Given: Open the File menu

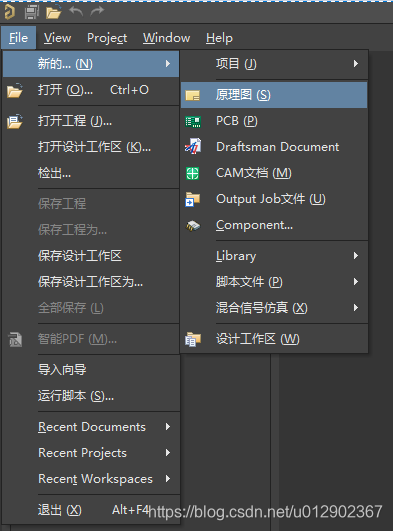Looking at the screenshot, I should point(18,38).
